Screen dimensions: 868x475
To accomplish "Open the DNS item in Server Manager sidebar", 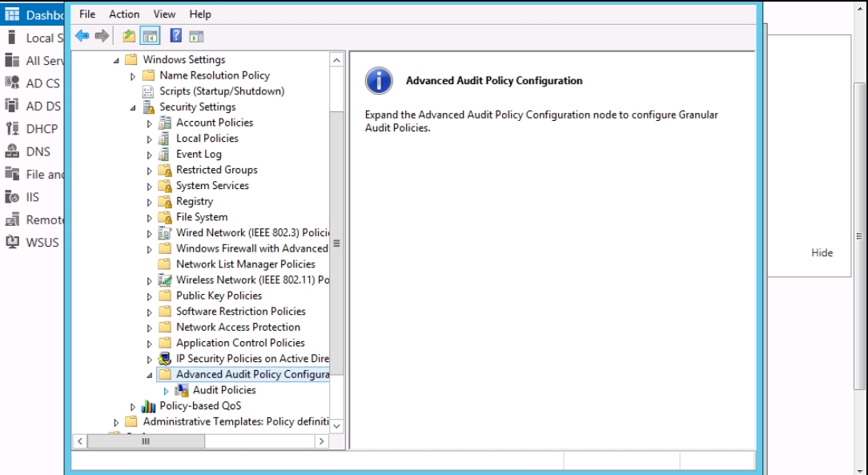I will (37, 151).
